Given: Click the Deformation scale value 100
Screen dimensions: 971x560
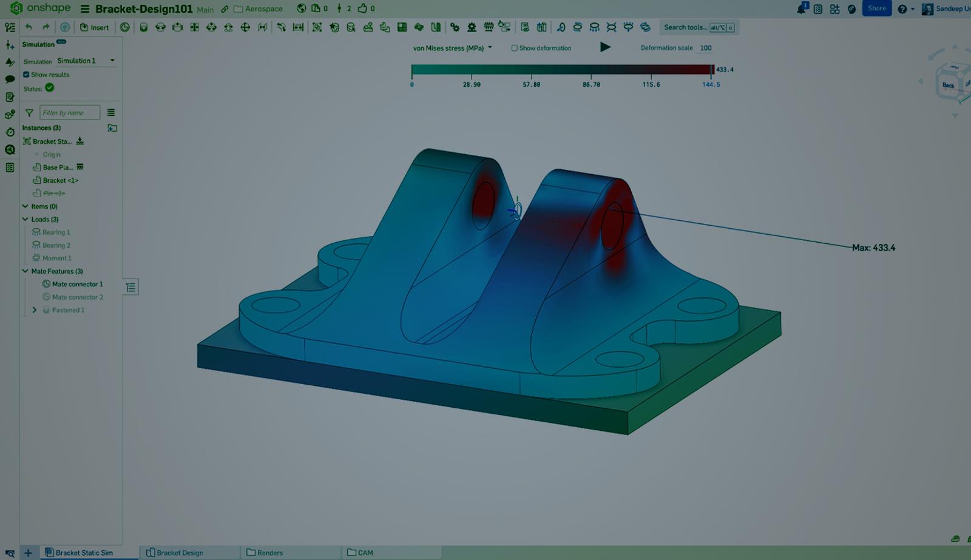Looking at the screenshot, I should coord(705,47).
